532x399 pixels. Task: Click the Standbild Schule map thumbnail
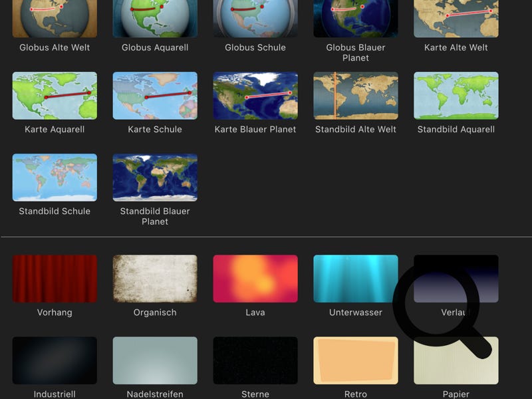pyautogui.click(x=55, y=178)
